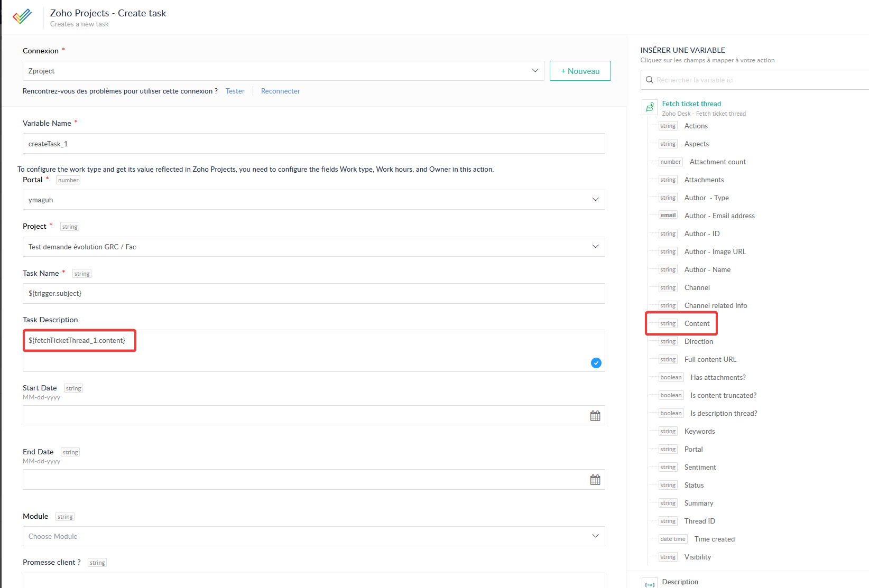Insert the Portal variable from the list

pos(694,449)
